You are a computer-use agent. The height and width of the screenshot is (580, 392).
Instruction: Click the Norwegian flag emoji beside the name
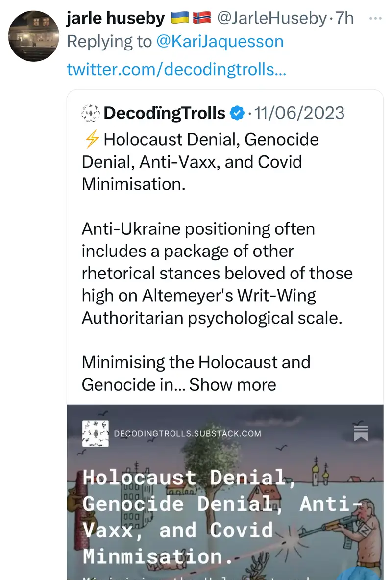point(201,19)
